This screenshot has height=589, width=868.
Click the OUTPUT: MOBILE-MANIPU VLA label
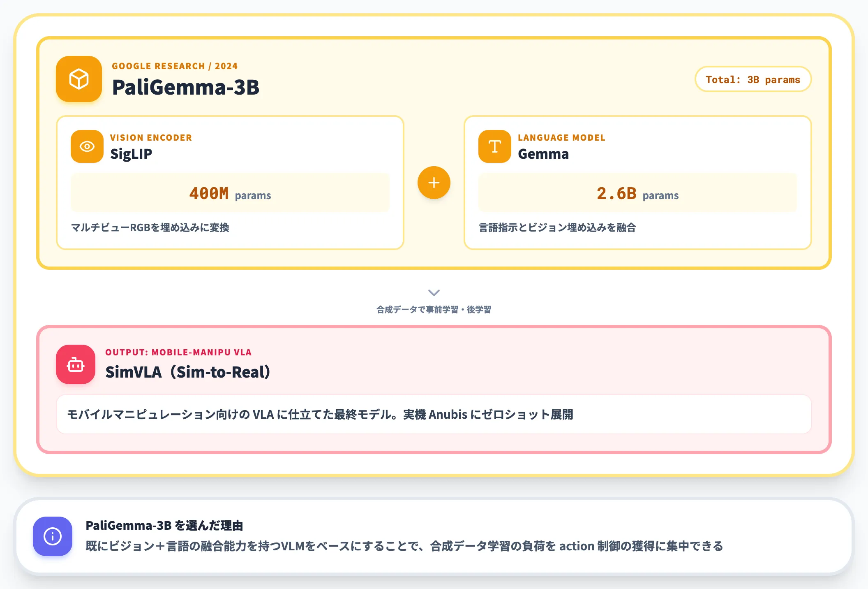(178, 352)
